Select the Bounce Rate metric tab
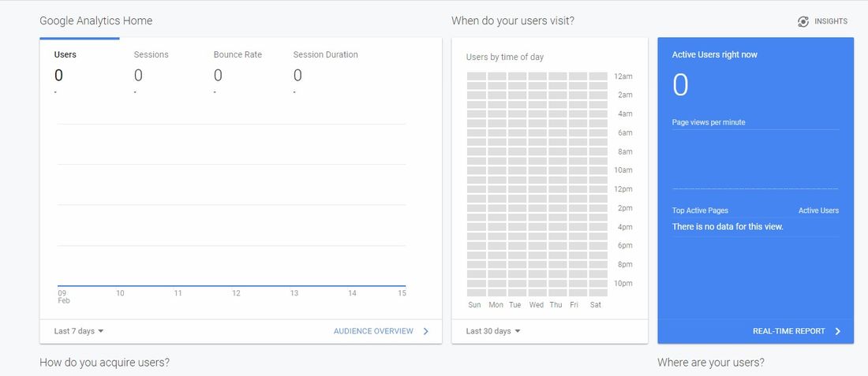 239,68
